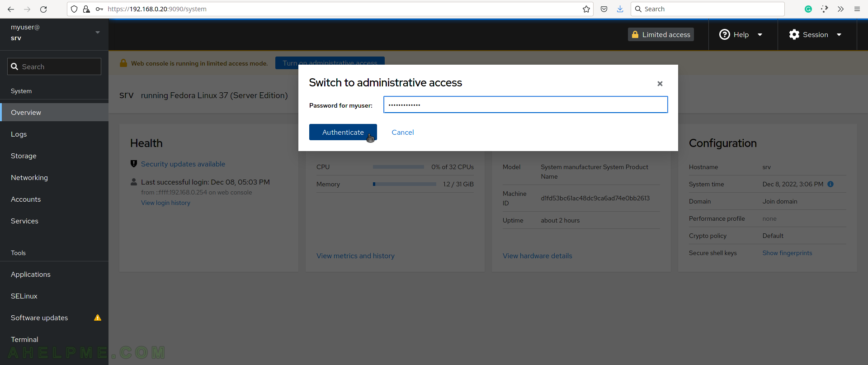This screenshot has height=365, width=868.
Task: Click the CPU usage progress bar
Action: [398, 167]
